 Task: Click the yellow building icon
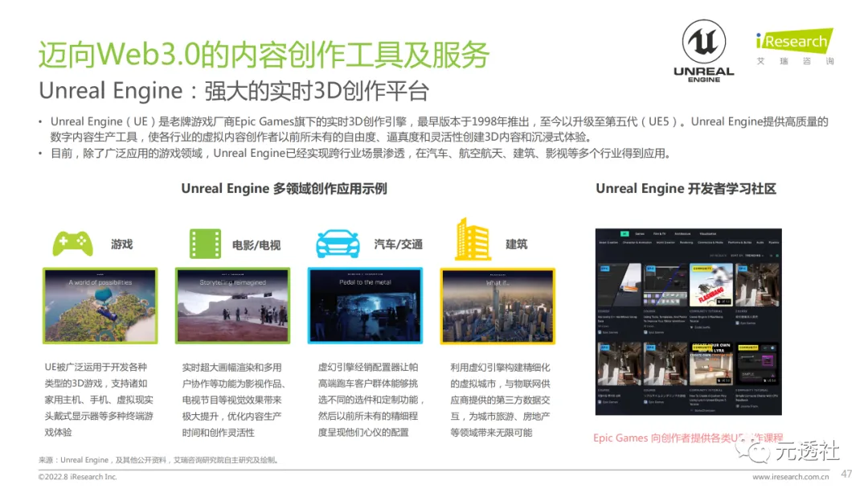(x=473, y=239)
